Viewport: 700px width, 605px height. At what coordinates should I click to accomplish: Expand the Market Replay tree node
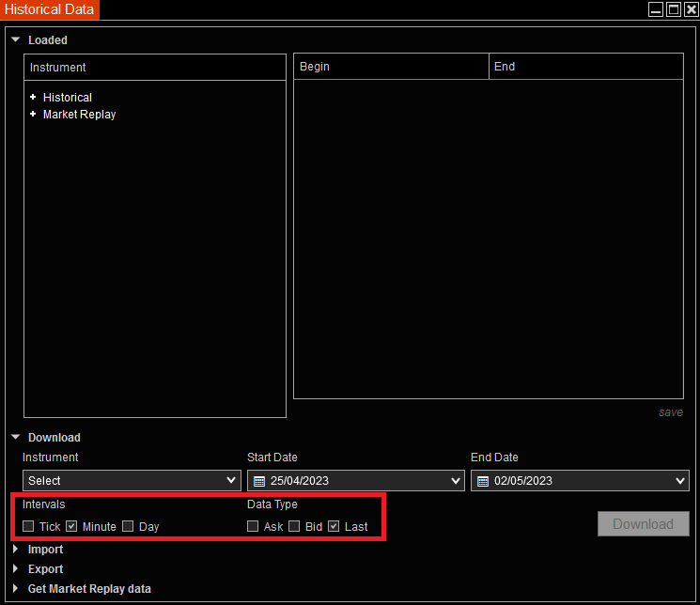[33, 114]
